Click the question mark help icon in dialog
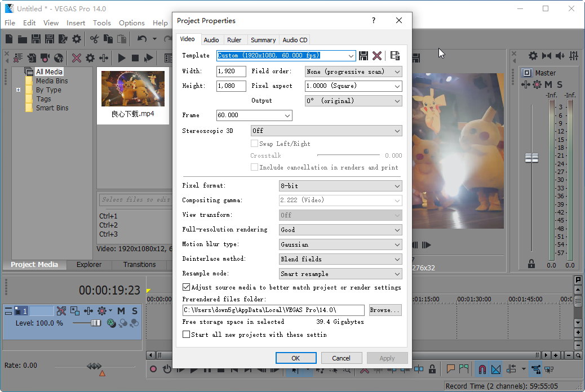The width and height of the screenshot is (585, 392). point(374,20)
